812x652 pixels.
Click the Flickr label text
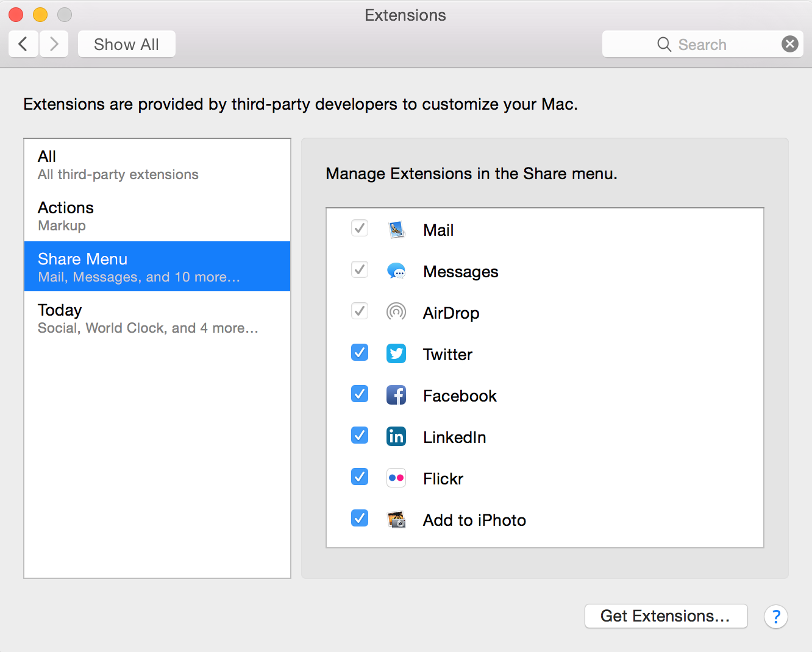pos(443,478)
